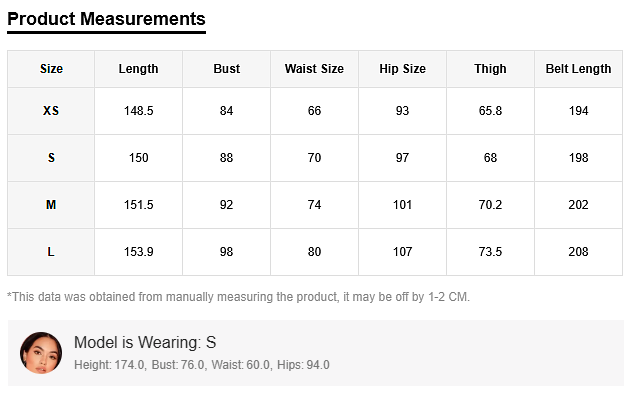Click the S thigh value 68

(x=490, y=158)
